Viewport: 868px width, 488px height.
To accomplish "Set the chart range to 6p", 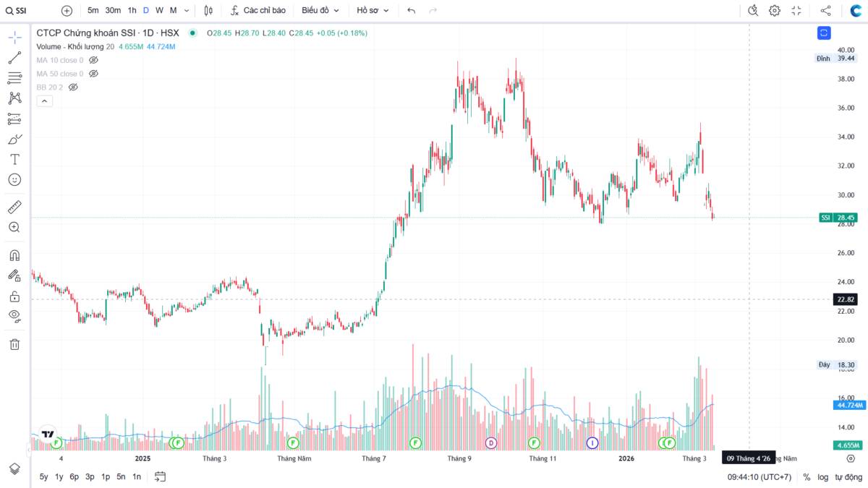I will 74,476.
